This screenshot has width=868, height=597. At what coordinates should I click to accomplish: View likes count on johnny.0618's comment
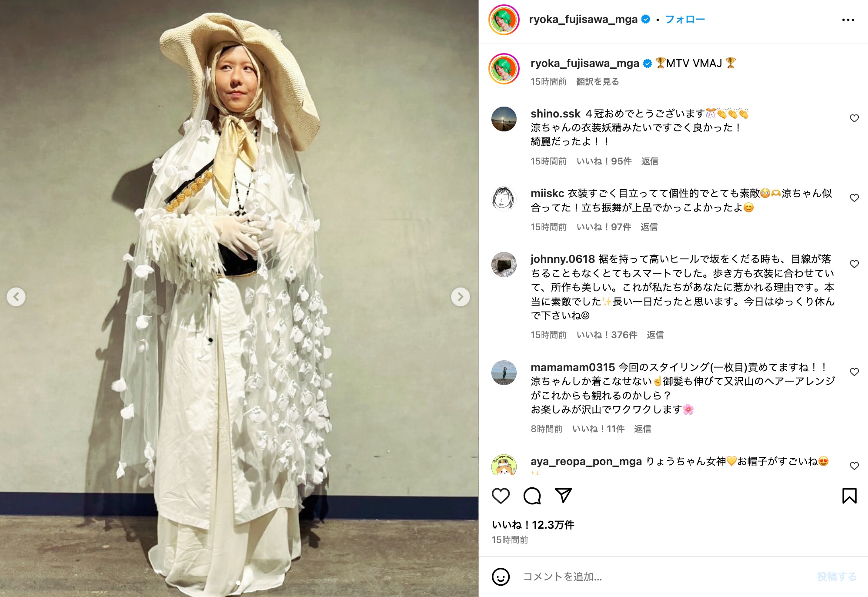pos(607,335)
